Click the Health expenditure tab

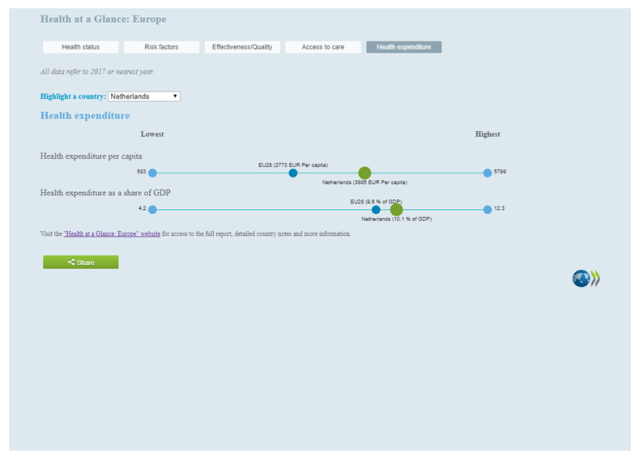tap(404, 47)
